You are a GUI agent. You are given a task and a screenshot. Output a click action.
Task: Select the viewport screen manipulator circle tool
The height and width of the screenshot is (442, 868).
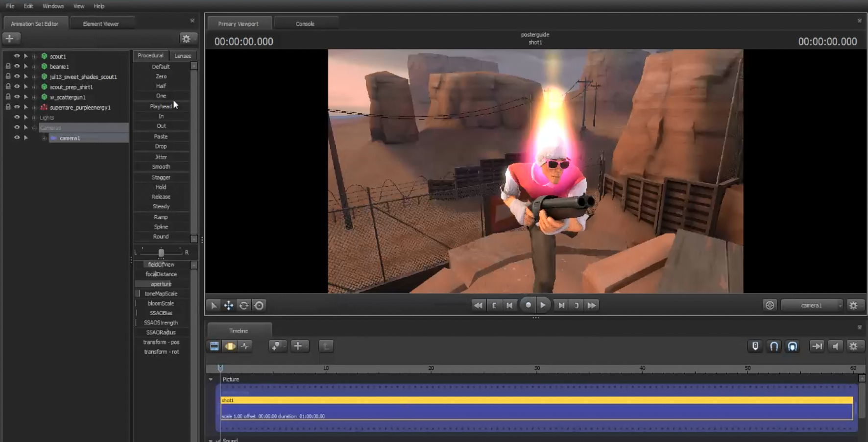[x=259, y=305]
